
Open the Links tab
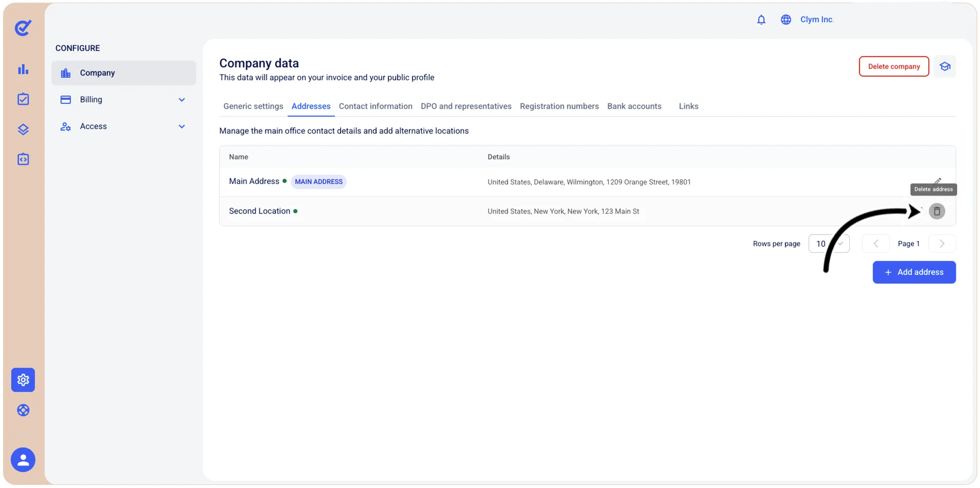[688, 106]
